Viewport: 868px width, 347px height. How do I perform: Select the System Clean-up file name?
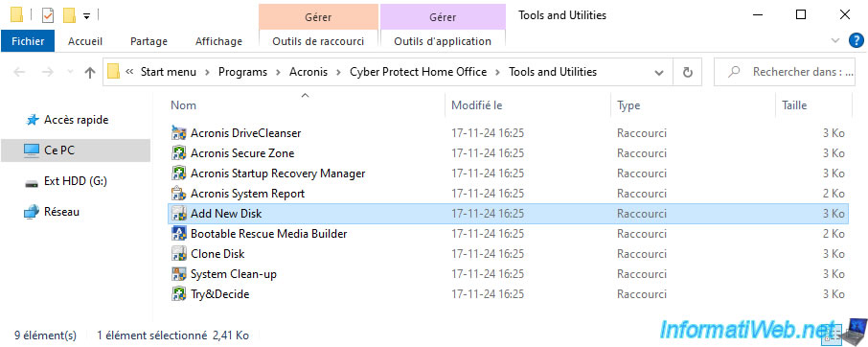(x=234, y=274)
